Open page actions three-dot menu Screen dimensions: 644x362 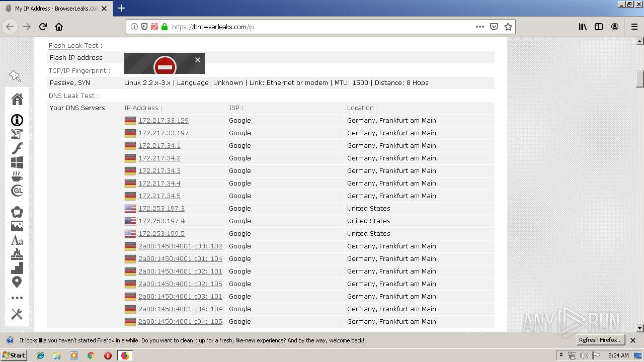click(480, 27)
